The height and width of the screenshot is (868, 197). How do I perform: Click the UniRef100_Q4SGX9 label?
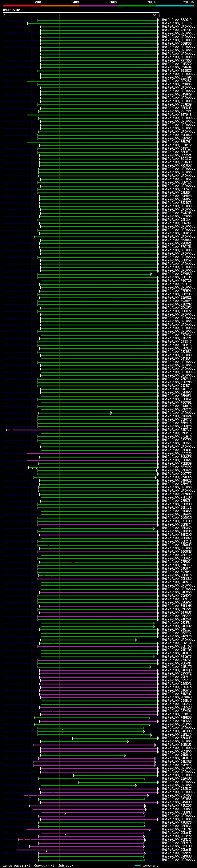click(x=176, y=94)
